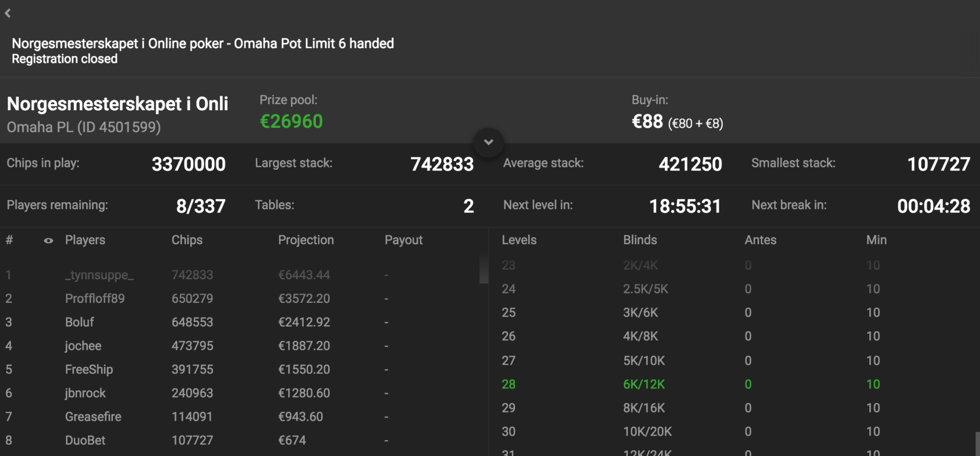Expand tournament details with the chevron button
The width and height of the screenshot is (980, 456).
coord(488,142)
